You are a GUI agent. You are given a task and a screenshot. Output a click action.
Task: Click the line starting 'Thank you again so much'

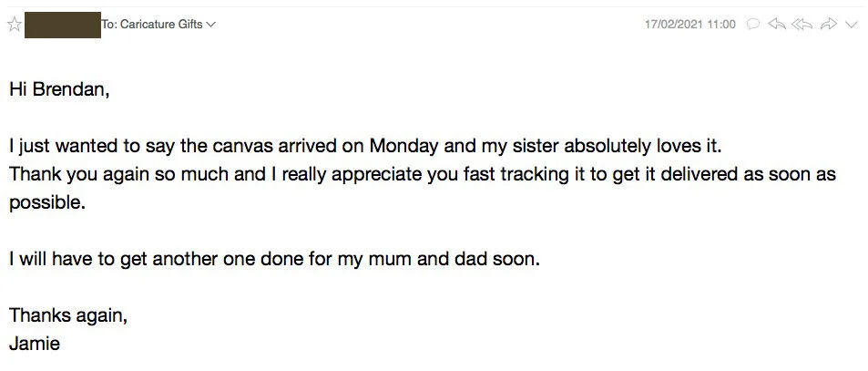point(423,174)
